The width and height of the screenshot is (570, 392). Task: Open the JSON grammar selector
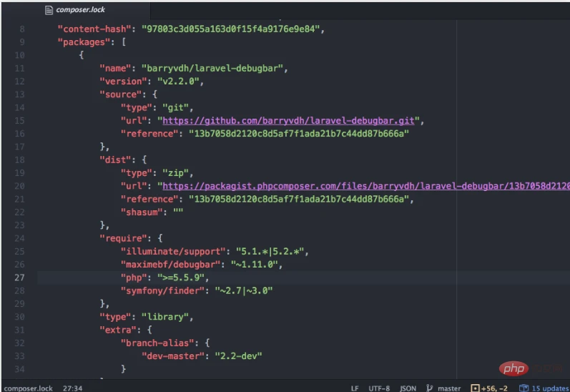click(x=408, y=388)
